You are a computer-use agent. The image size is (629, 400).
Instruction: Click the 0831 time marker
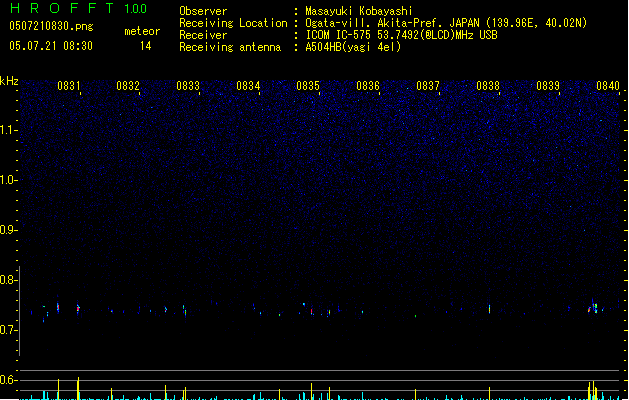click(x=69, y=86)
